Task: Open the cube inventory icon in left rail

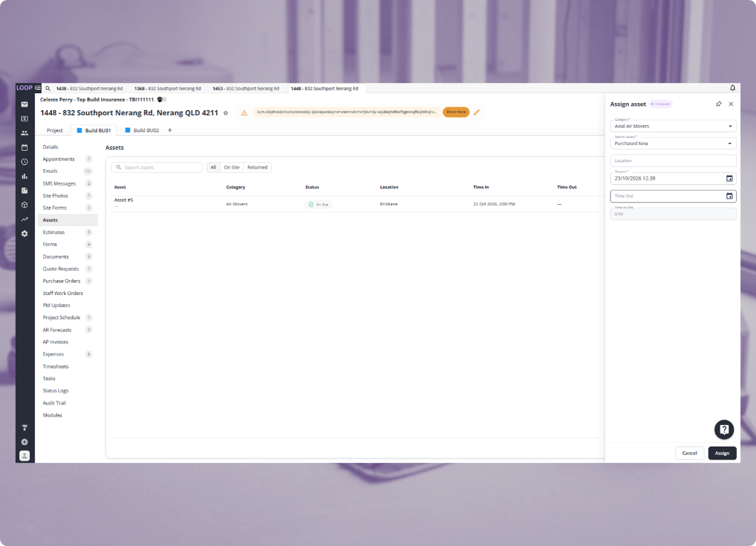Action: tap(25, 205)
